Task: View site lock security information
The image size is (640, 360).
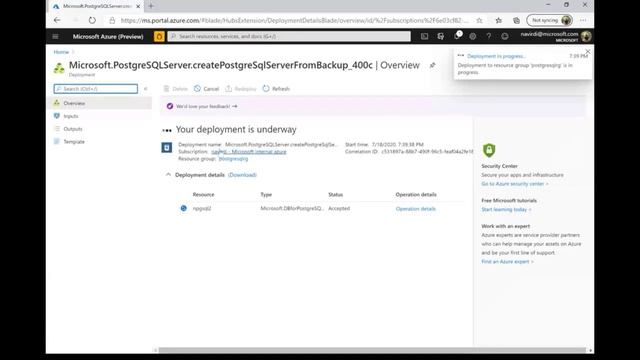Action: 112,20
